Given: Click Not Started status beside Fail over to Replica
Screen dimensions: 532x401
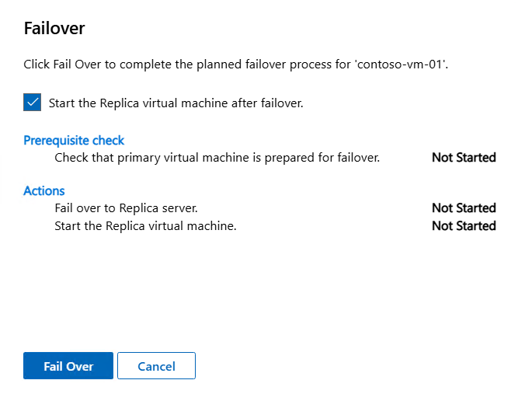Looking at the screenshot, I should (464, 208).
